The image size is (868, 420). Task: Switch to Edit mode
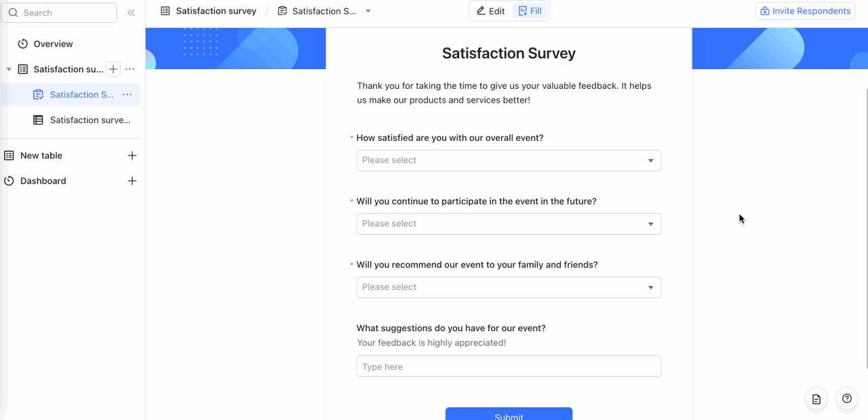491,12
